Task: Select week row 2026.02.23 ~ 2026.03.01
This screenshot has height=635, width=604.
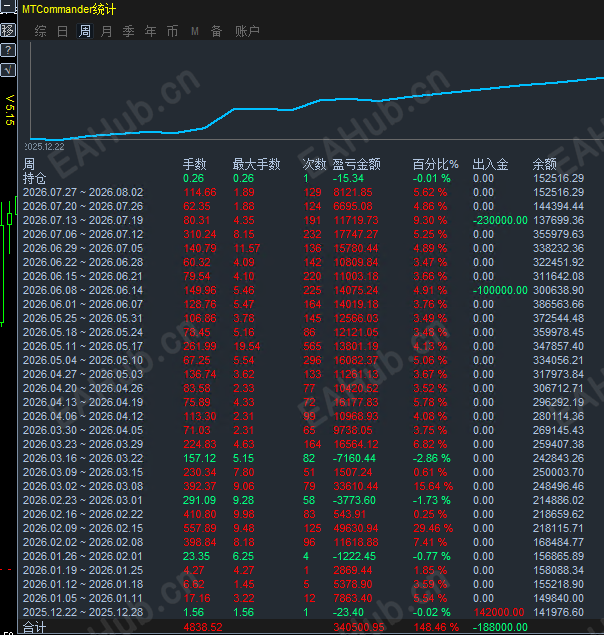Action: [304, 501]
